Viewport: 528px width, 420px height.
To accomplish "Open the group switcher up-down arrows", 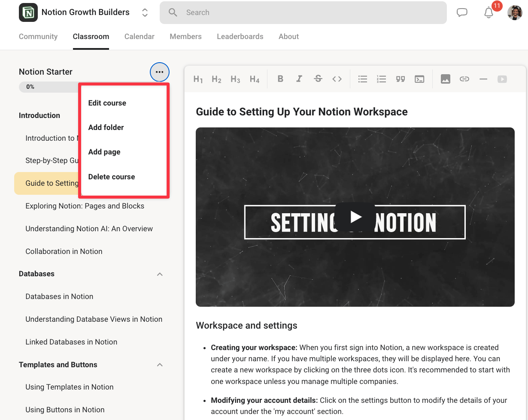I will (145, 12).
